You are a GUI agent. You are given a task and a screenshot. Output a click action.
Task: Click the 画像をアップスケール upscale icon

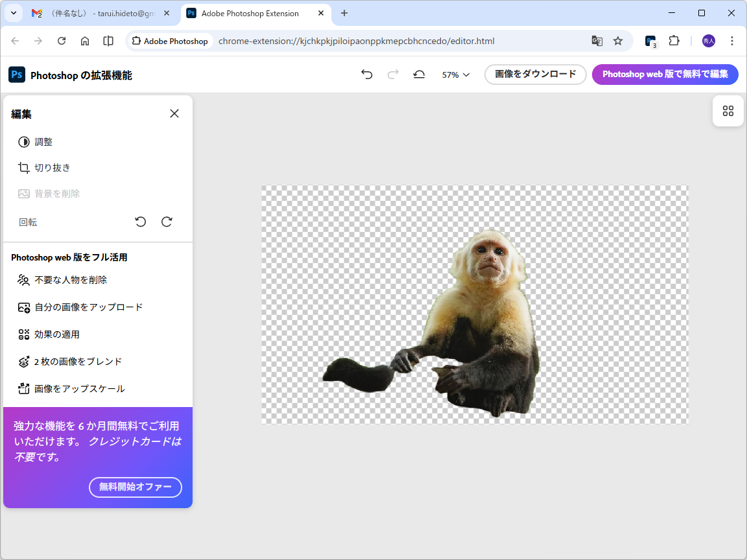pos(24,389)
